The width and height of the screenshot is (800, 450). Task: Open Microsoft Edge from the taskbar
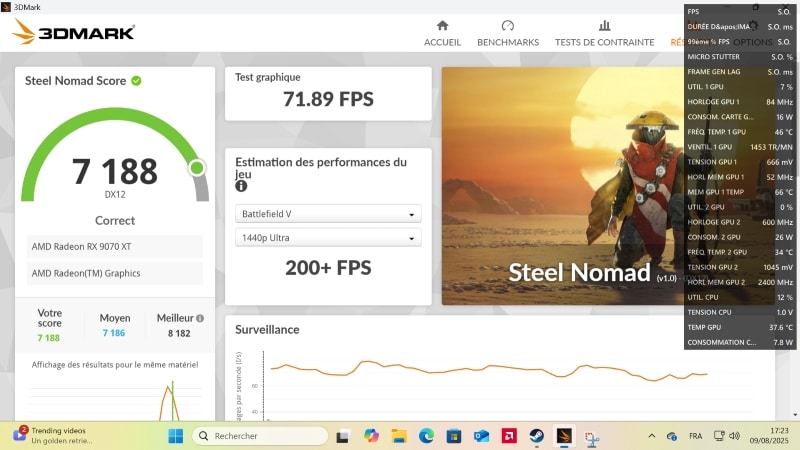pyautogui.click(x=427, y=436)
